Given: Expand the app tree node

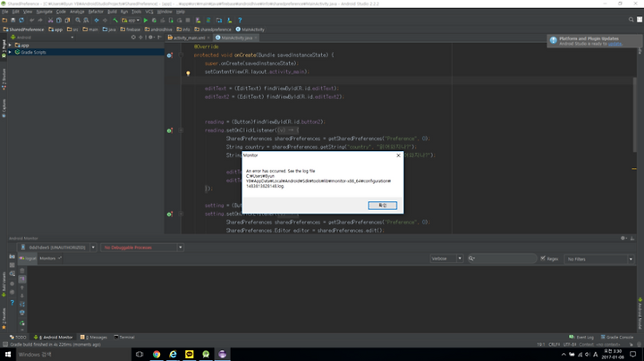Looking at the screenshot, I should coord(10,45).
